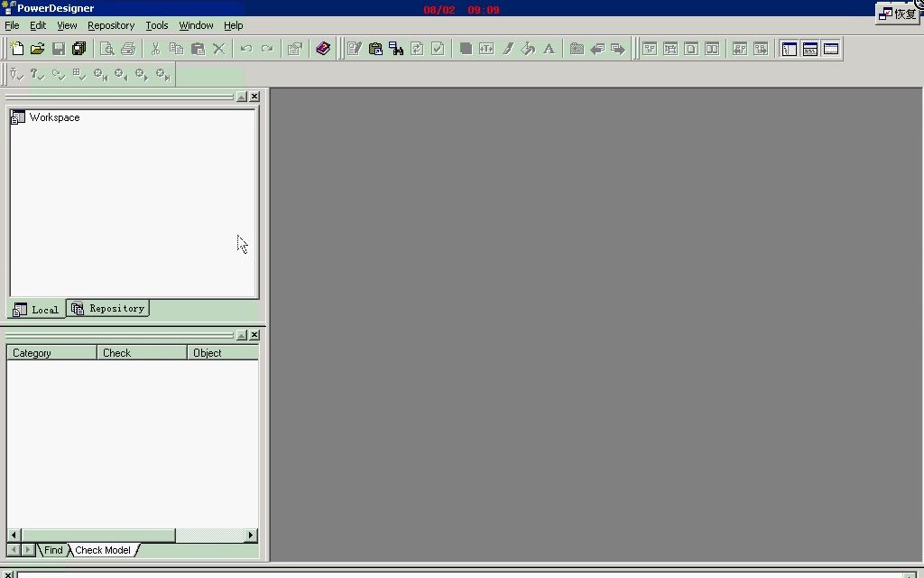Toggle the Browser window visibility
This screenshot has width=924, height=578.
tap(790, 48)
